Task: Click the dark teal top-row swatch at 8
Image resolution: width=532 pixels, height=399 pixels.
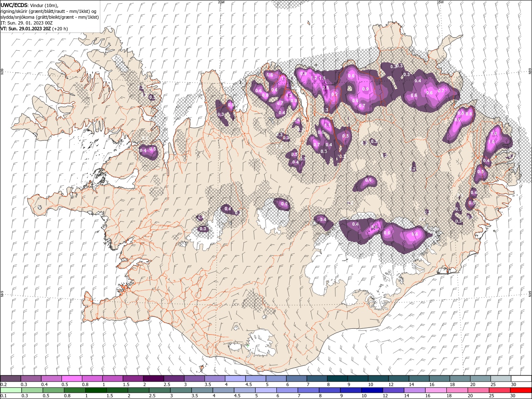Action: tap(337, 379)
